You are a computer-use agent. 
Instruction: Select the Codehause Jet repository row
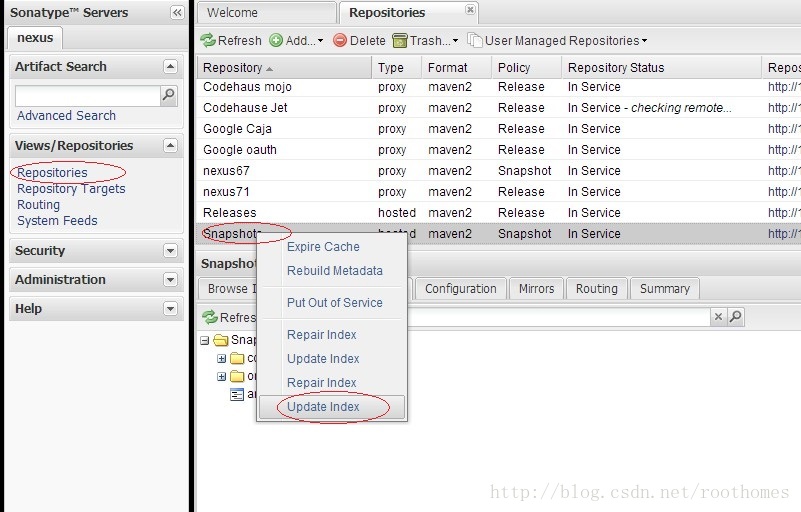point(499,108)
